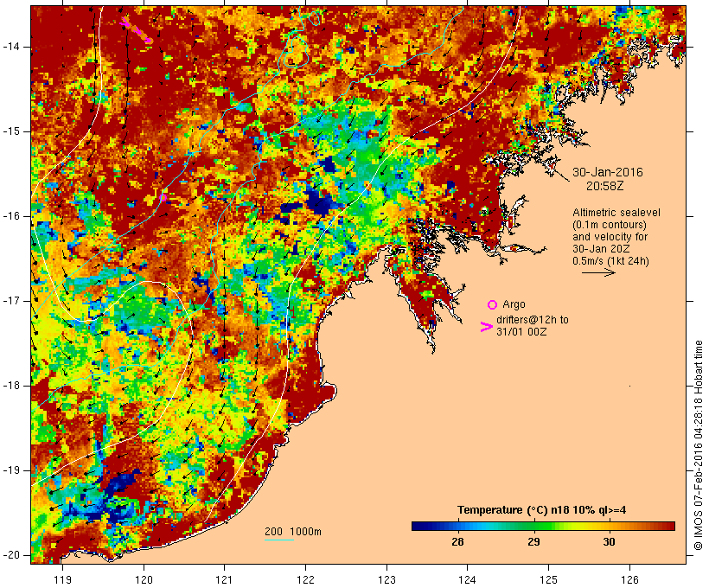Image resolution: width=709 pixels, height=588 pixels.
Task: Click the dark red end of the temperature colorbar
Action: [668, 526]
